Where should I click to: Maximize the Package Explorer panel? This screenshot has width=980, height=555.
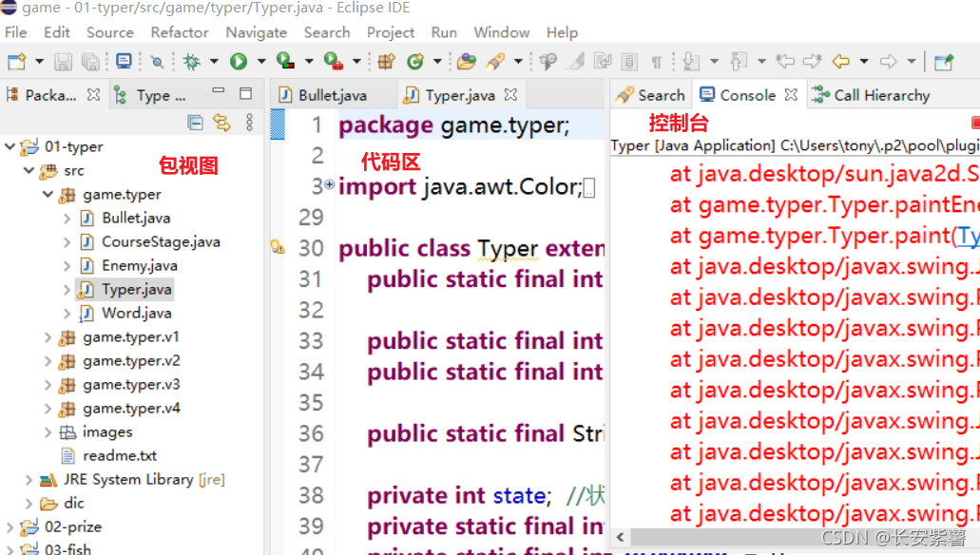tap(245, 94)
